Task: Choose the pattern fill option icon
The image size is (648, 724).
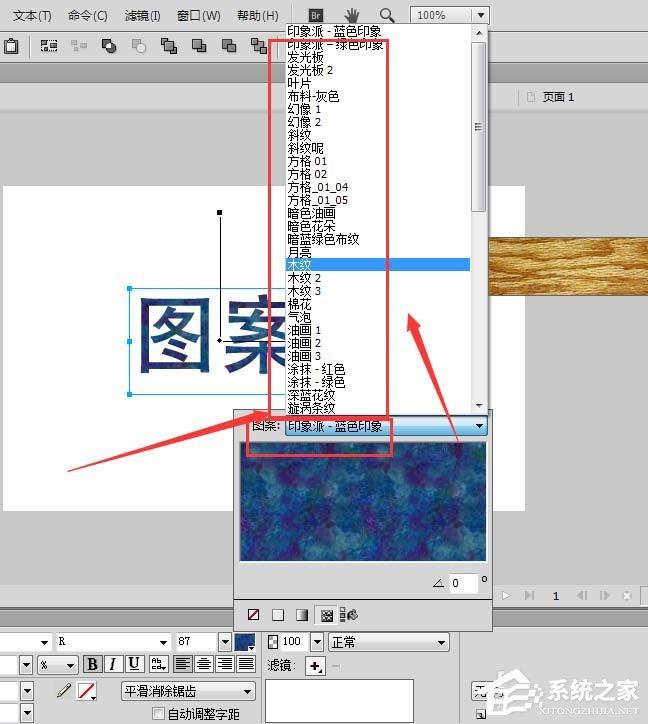Action: coord(327,615)
